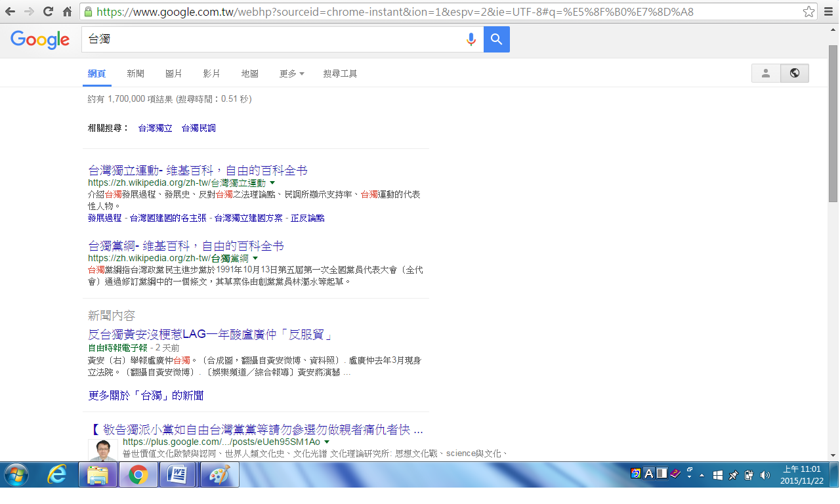The image size is (840, 504).
Task: Click the page scrollbar up arrow
Action: pyautogui.click(x=833, y=30)
